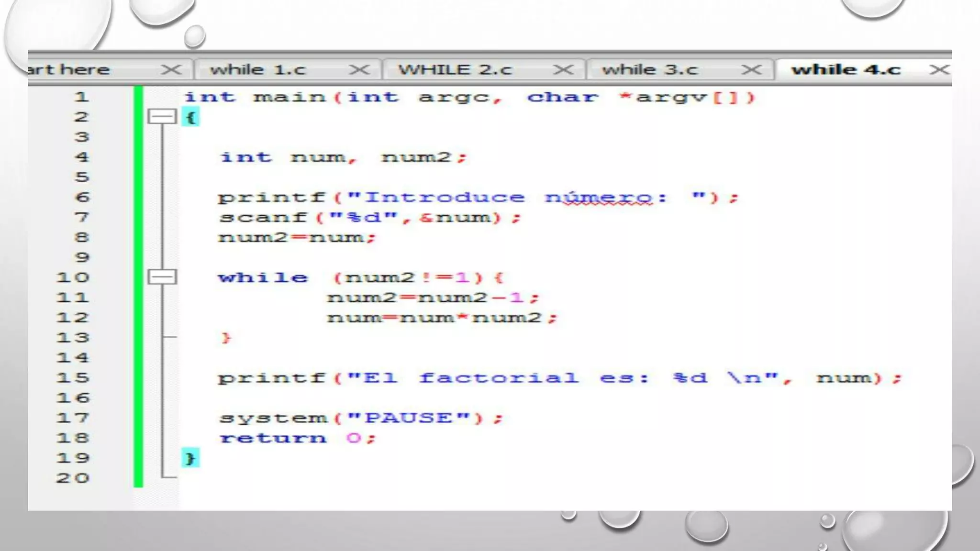The height and width of the screenshot is (551, 980).
Task: Click the 'num2=num2-1;' statement
Action: (x=434, y=298)
